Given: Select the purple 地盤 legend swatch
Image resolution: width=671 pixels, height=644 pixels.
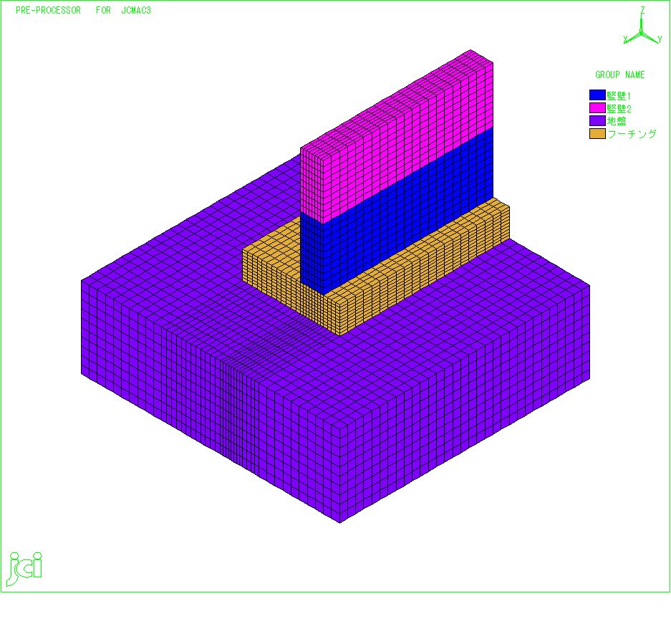Looking at the screenshot, I should [x=597, y=121].
